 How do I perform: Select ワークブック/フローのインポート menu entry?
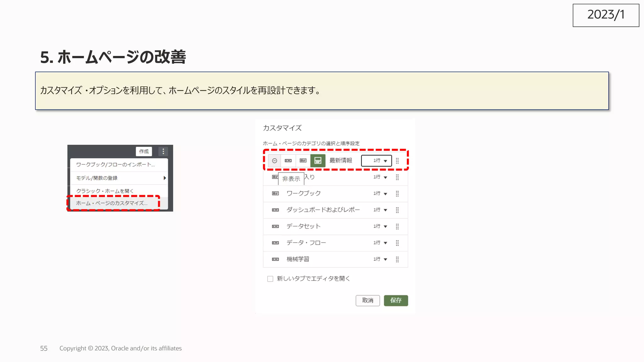115,165
